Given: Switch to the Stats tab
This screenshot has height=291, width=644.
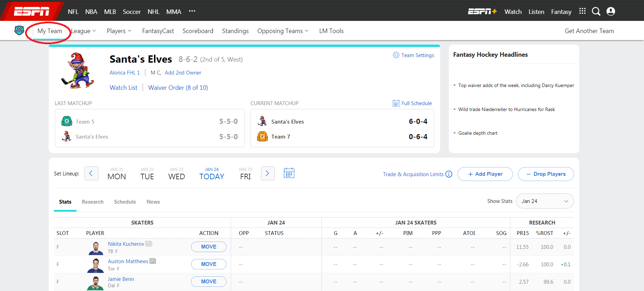Looking at the screenshot, I should click(x=65, y=202).
